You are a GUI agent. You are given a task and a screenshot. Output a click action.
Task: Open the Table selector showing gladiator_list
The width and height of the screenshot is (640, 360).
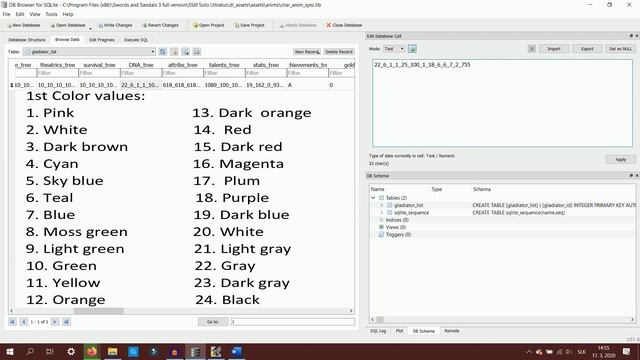(89, 52)
